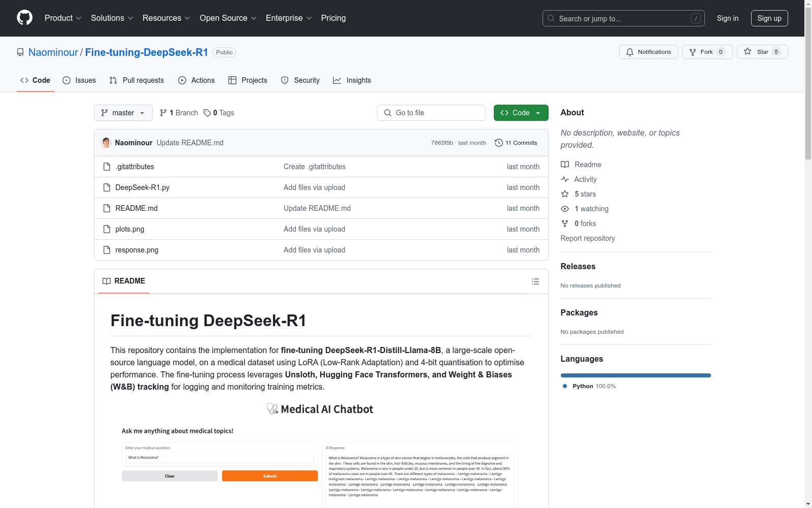Open the Releases heading link

pyautogui.click(x=578, y=266)
